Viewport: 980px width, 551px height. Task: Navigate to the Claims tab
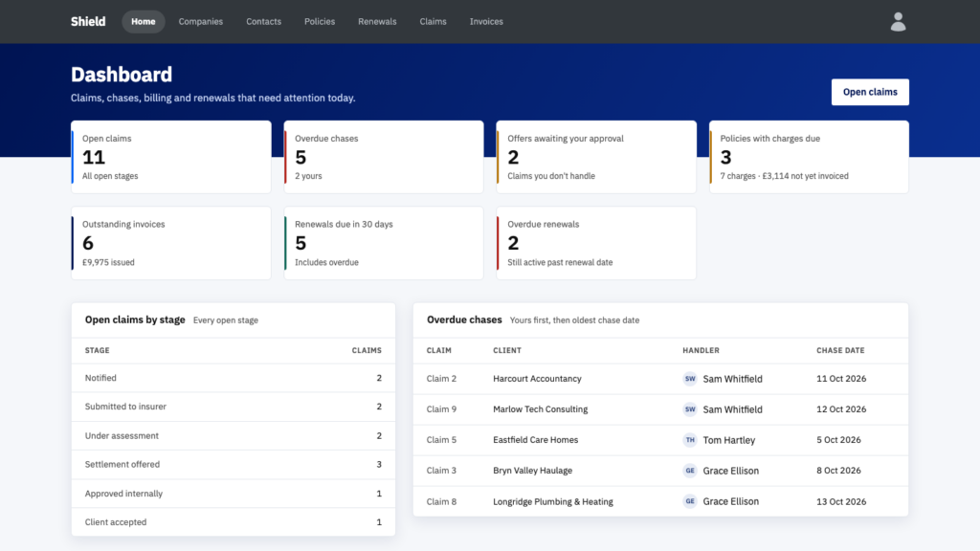[x=434, y=21]
